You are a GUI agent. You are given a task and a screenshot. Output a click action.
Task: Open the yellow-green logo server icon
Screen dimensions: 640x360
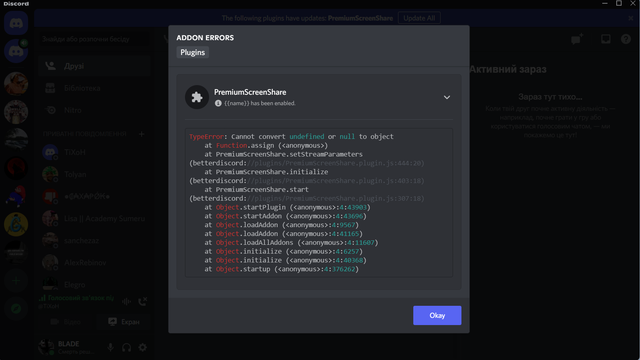click(x=16, y=224)
